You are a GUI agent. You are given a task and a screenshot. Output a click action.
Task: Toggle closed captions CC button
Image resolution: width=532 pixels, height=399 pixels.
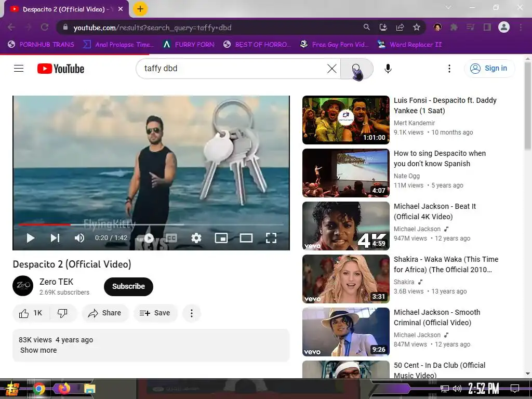point(171,238)
